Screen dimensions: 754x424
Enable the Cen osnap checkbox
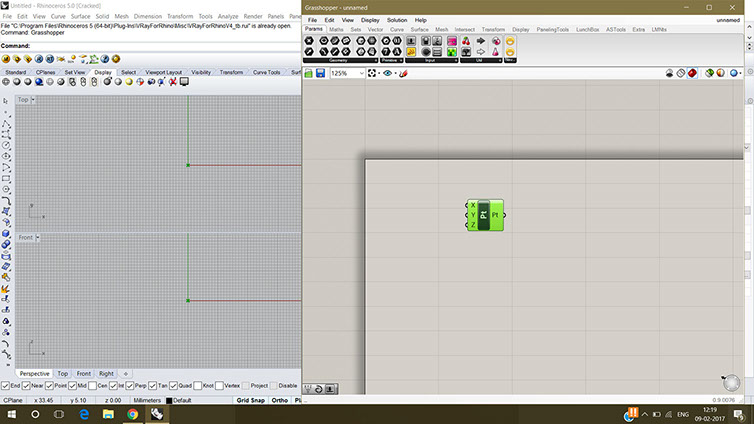(x=92, y=386)
